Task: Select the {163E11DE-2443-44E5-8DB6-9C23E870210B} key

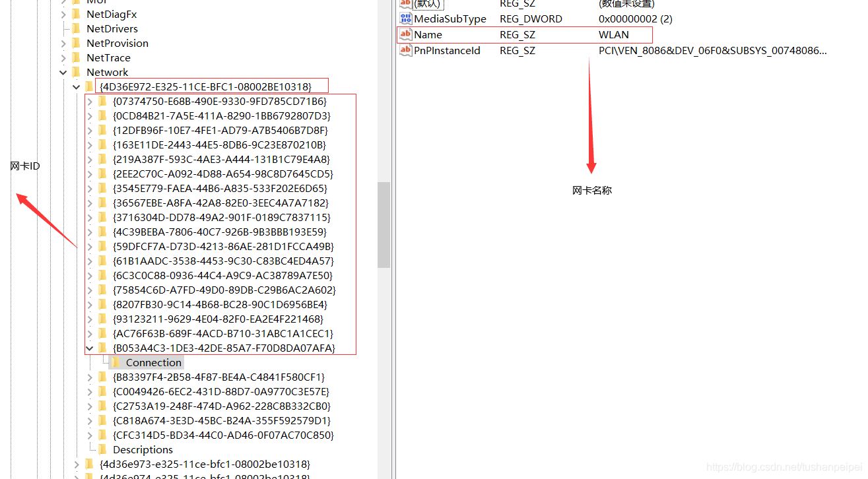Action: [219, 145]
